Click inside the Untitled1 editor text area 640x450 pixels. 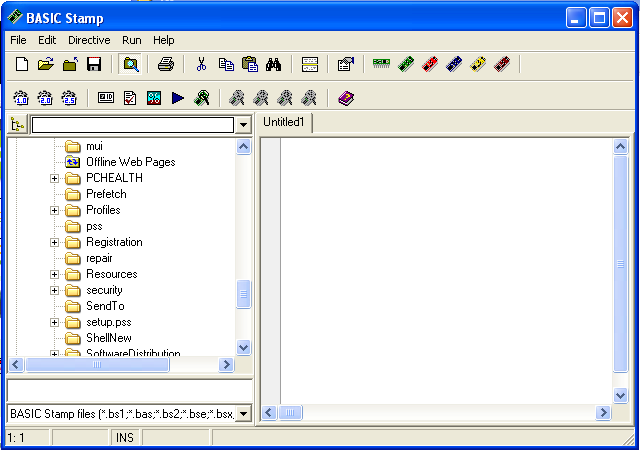pyautogui.click(x=447, y=272)
